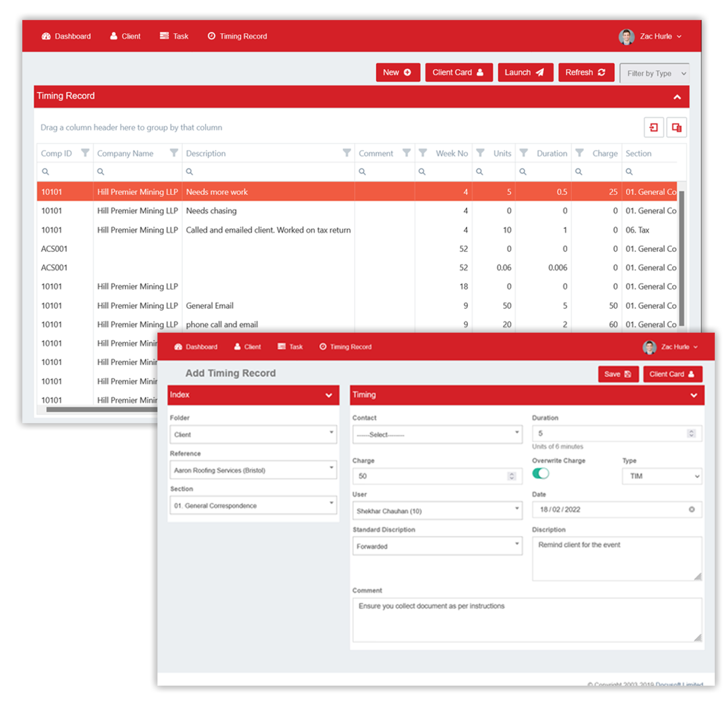Go to Client in the back window navbar
This screenshot has width=728, height=708.
pos(125,36)
